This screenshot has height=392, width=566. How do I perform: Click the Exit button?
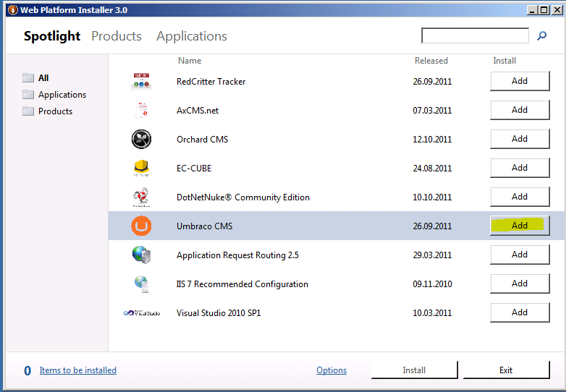click(506, 370)
